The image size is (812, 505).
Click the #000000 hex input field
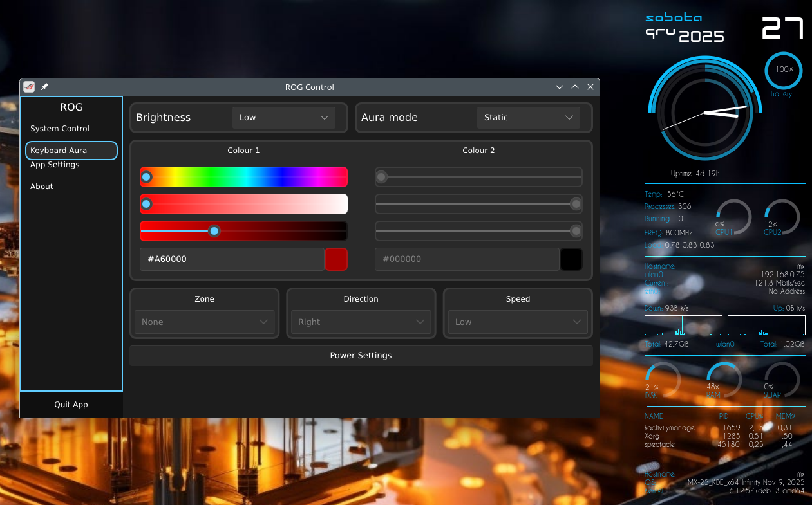pos(467,259)
